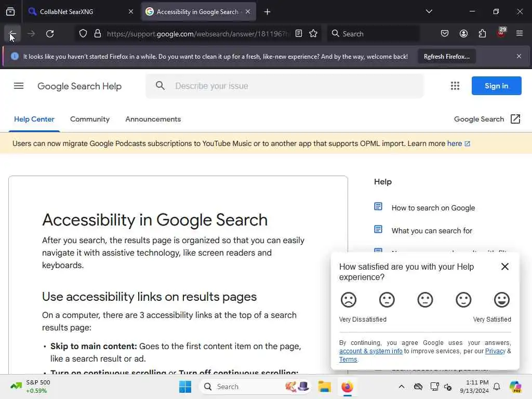Open the Firefox View icon
The image size is (532, 399).
10,12
